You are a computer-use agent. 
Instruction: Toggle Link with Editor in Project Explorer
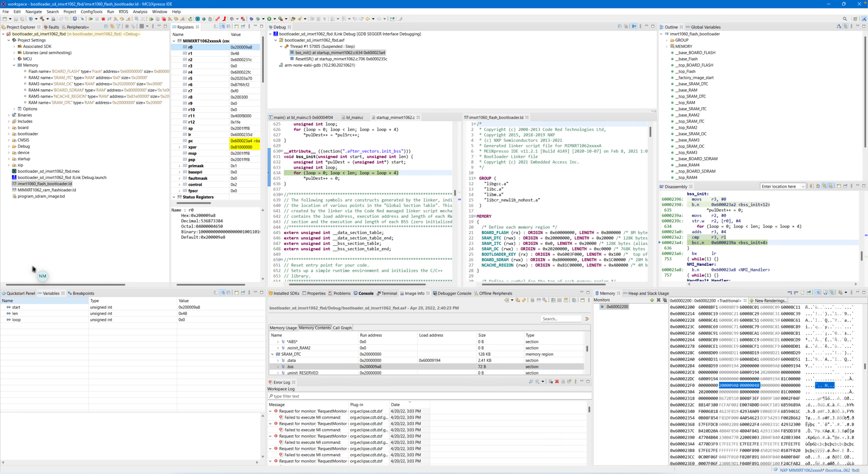point(112,26)
